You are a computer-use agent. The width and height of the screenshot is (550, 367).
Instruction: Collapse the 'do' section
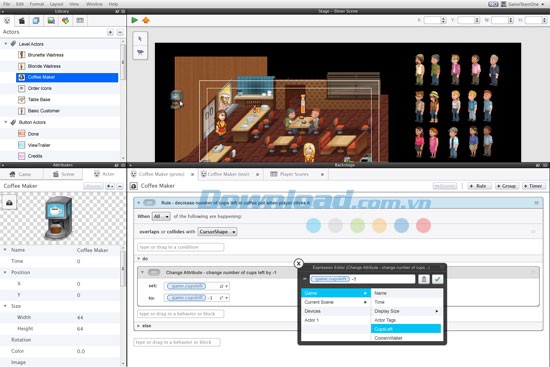[139, 259]
